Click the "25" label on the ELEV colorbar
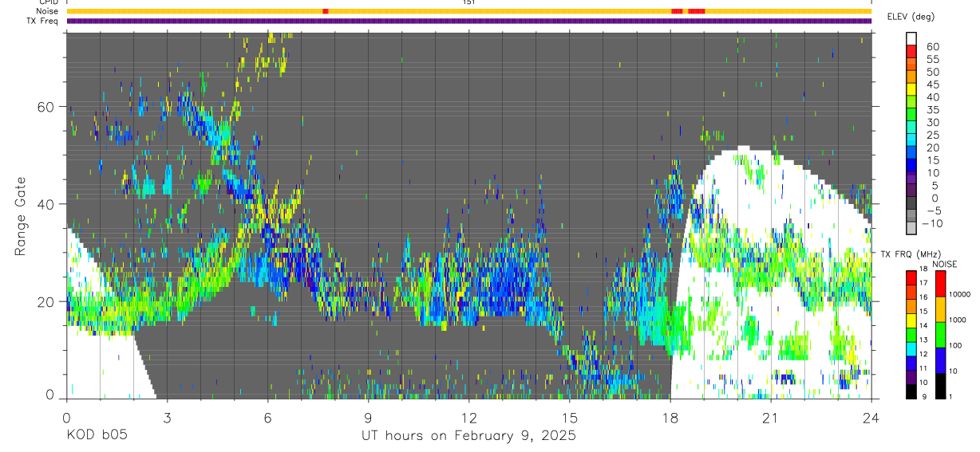 click(x=932, y=135)
